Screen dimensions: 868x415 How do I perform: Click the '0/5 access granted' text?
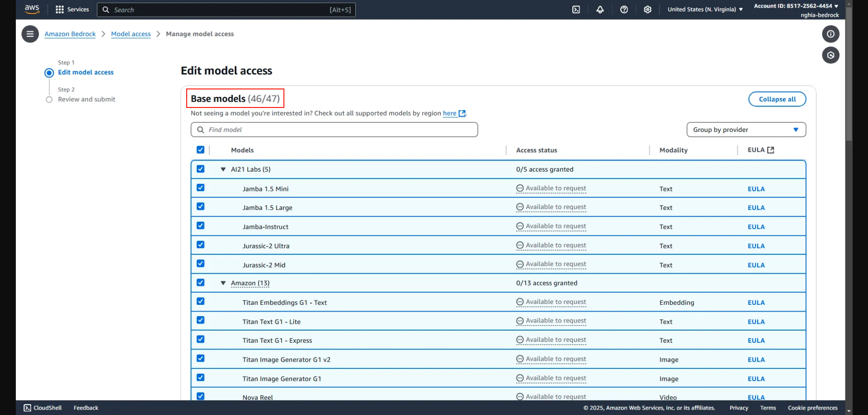point(545,169)
